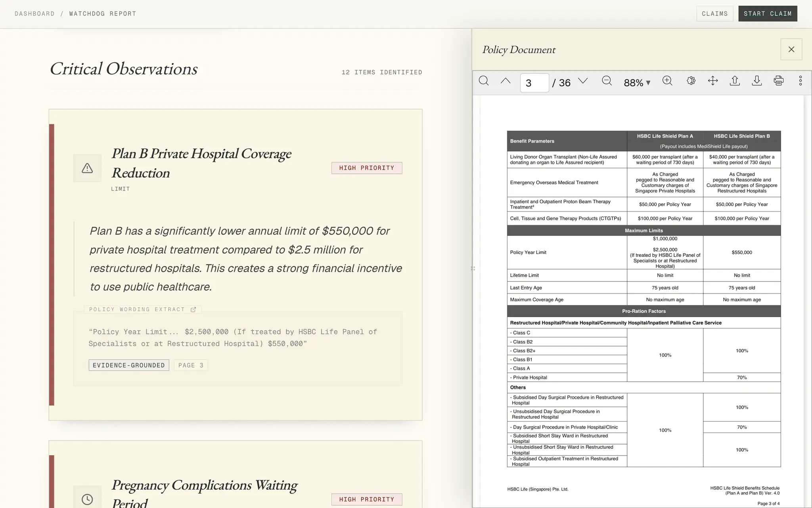The height and width of the screenshot is (508, 812).
Task: Jump to Page 3 reference tag
Action: pos(191,365)
